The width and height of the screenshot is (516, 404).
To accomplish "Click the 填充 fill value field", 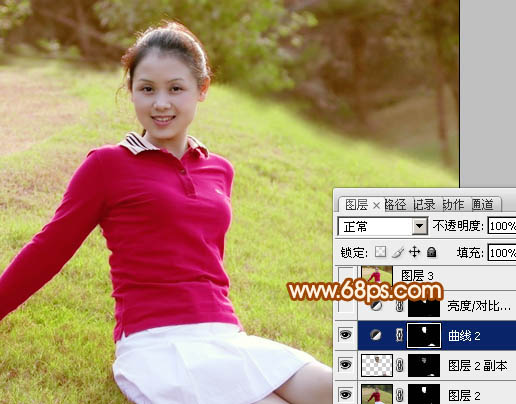I will [502, 253].
